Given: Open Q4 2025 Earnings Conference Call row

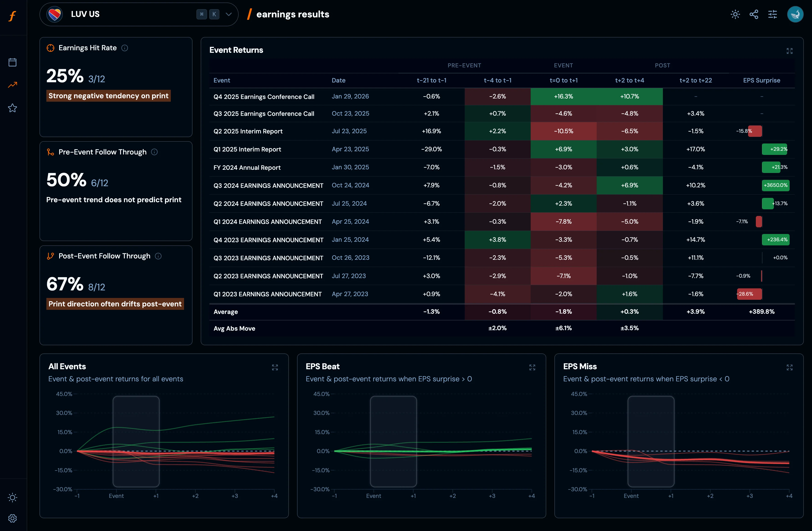Looking at the screenshot, I should click(x=264, y=97).
